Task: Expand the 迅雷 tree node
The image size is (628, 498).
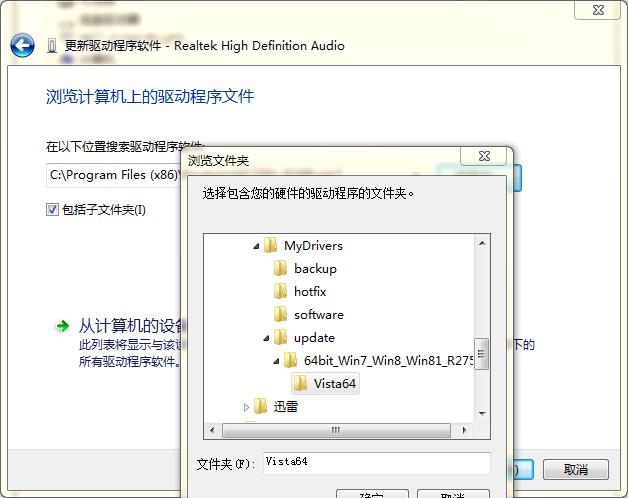Action: coord(247,406)
